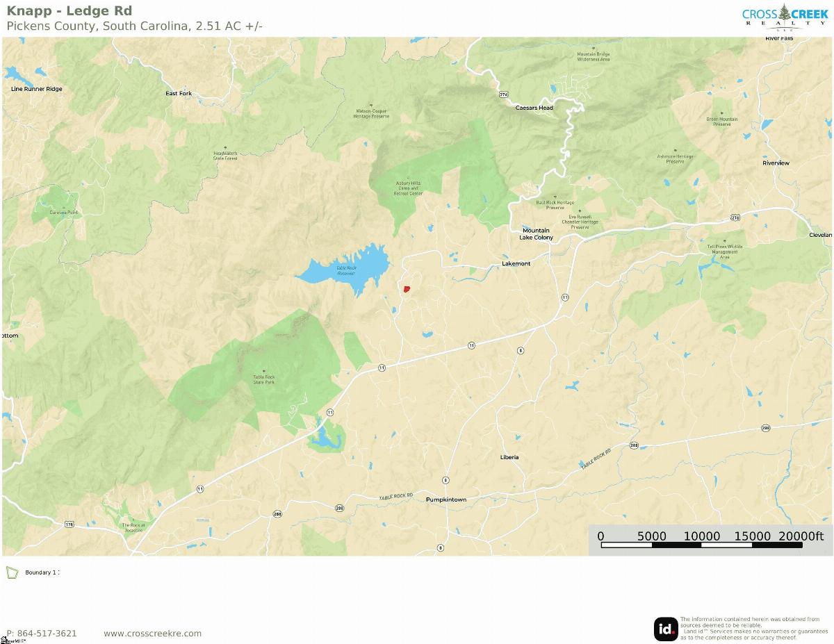Click the Table Rock Rd label east of Liberia

pyautogui.click(x=596, y=459)
